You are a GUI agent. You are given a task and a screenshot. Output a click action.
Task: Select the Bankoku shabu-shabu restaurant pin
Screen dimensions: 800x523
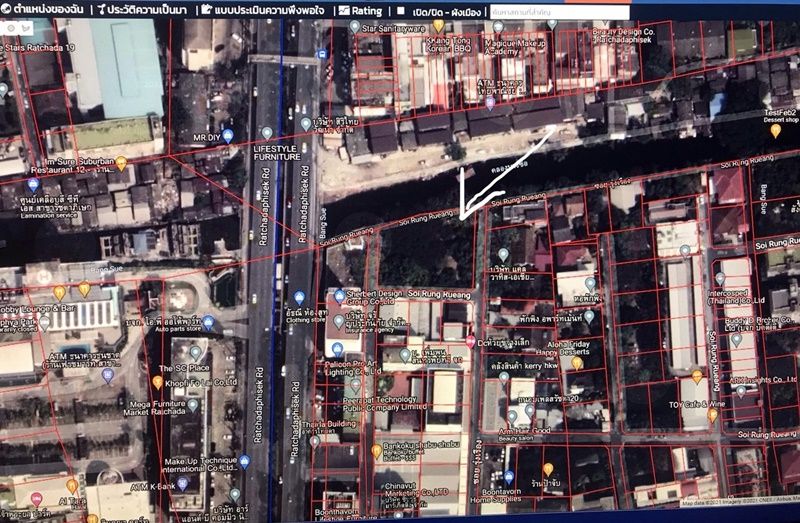pyautogui.click(x=376, y=451)
